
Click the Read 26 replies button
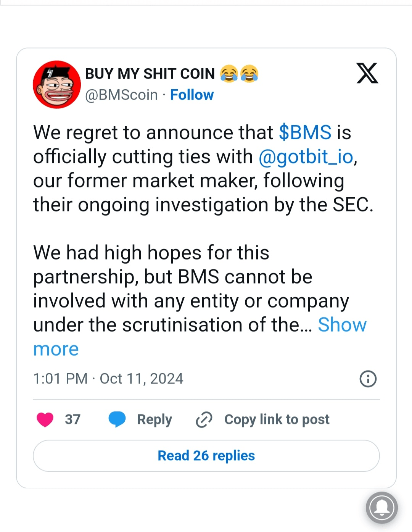click(206, 456)
